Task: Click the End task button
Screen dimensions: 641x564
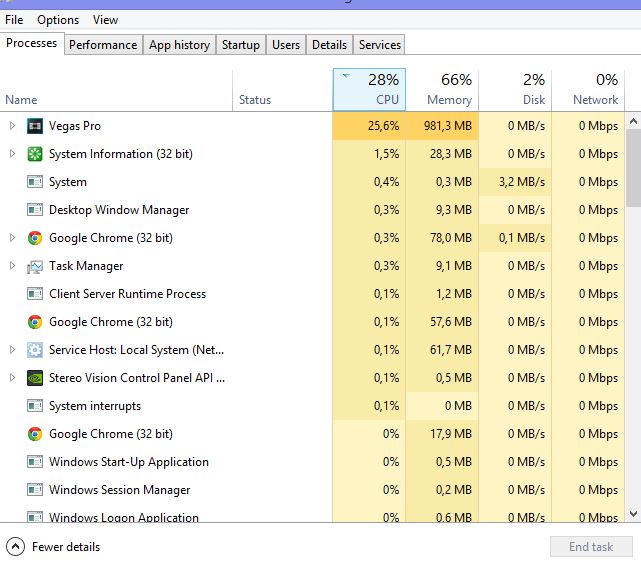Action: tap(591, 547)
